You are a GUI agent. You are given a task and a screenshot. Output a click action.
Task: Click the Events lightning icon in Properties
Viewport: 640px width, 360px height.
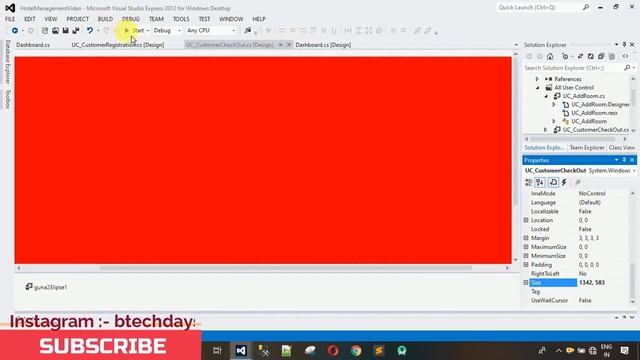point(564,182)
